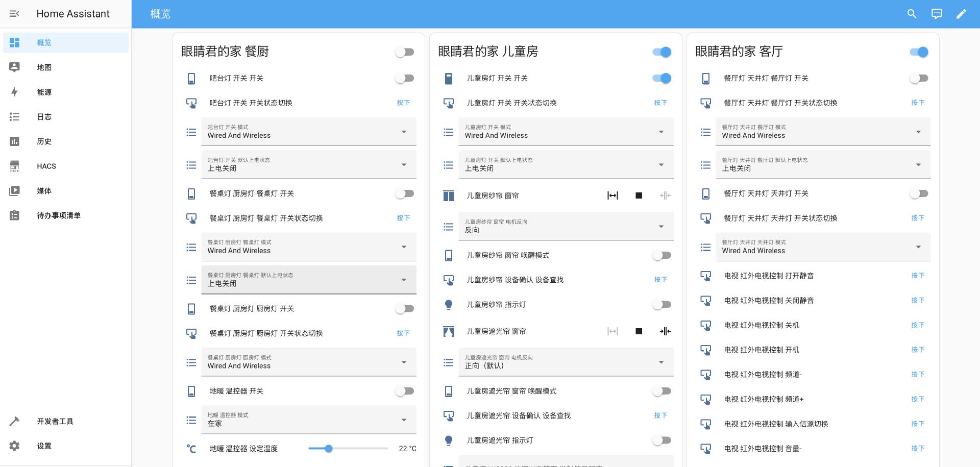Open the 餐桌灯 厨房灯 餐桌灯 默认上电状态 dropdown
Viewport: 980px width, 467px height.
[309, 280]
